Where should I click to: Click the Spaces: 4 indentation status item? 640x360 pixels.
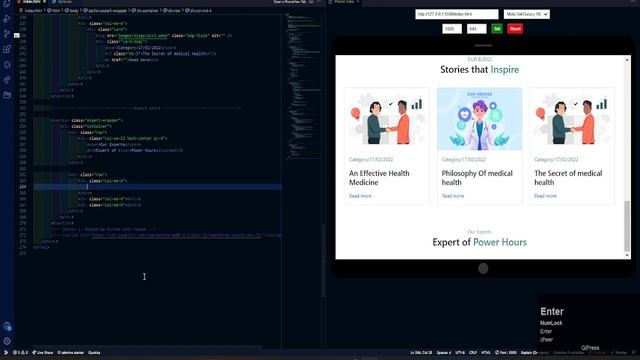click(x=444, y=353)
